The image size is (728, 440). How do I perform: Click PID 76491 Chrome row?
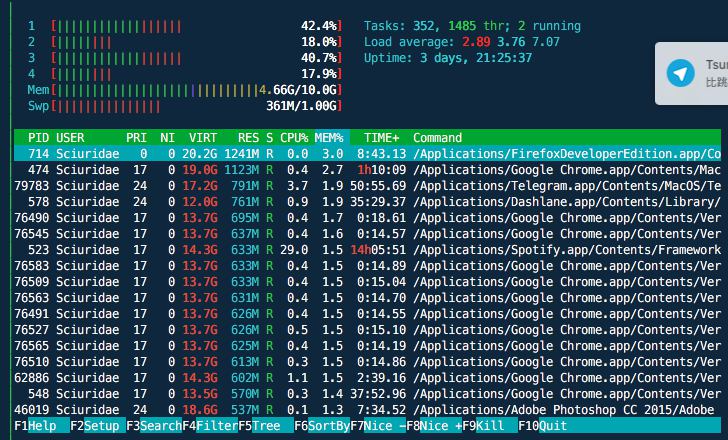(x=367, y=314)
